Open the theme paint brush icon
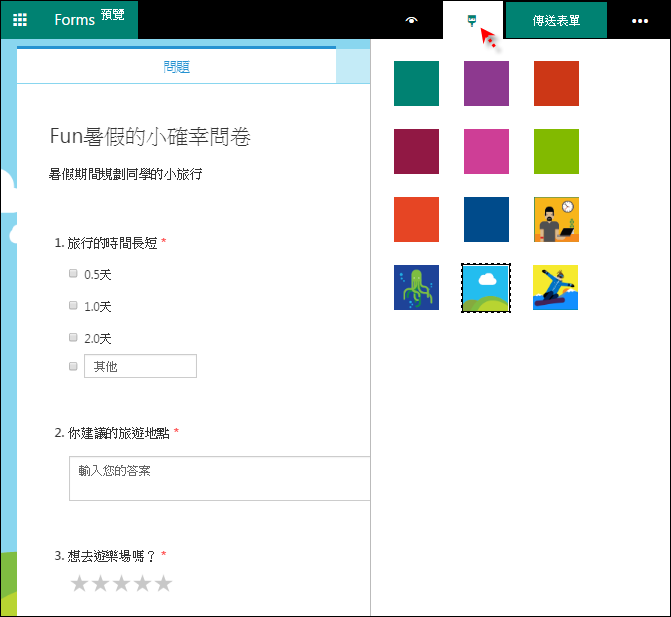Image resolution: width=671 pixels, height=617 pixels. point(472,20)
